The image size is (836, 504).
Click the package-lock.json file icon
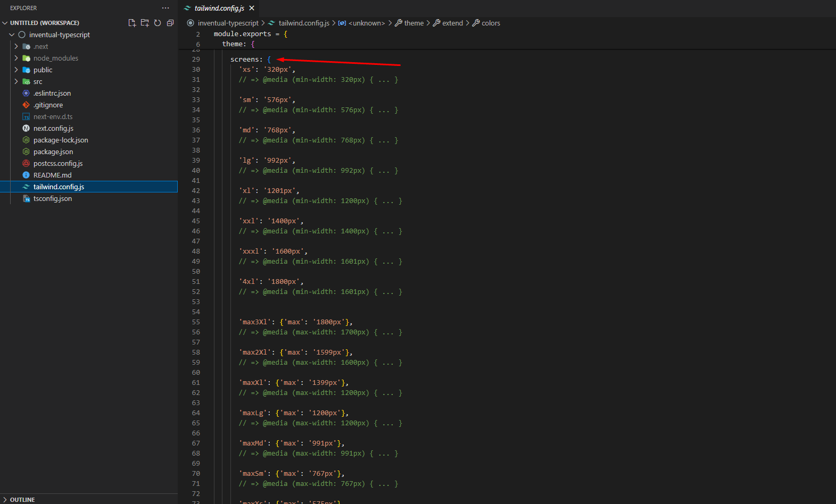[x=26, y=140]
